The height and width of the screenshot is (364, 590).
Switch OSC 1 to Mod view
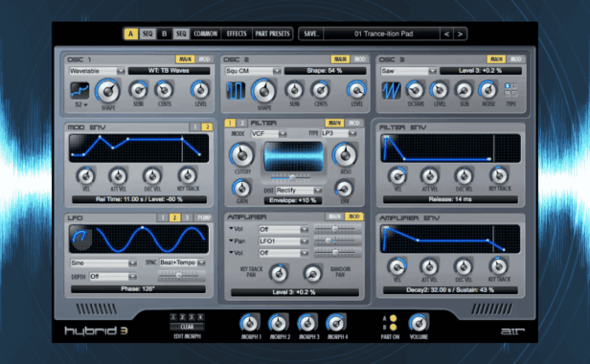pyautogui.click(x=204, y=59)
